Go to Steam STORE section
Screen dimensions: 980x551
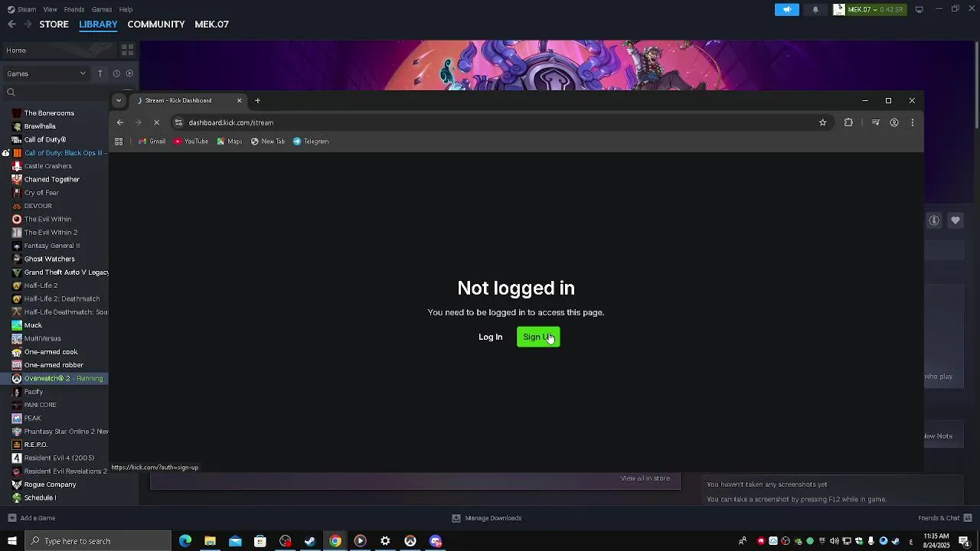(x=54, y=24)
